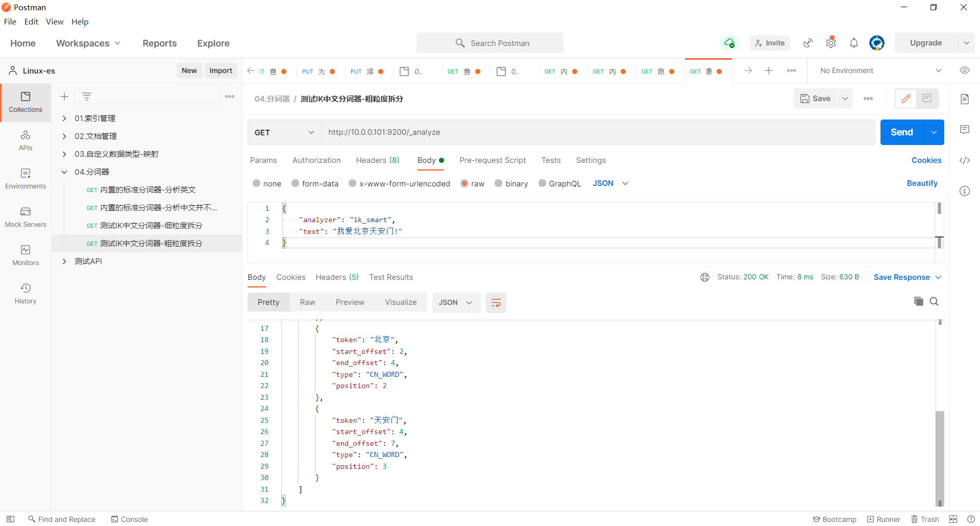
Task: Open the Environments sidebar panel
Action: [26, 179]
